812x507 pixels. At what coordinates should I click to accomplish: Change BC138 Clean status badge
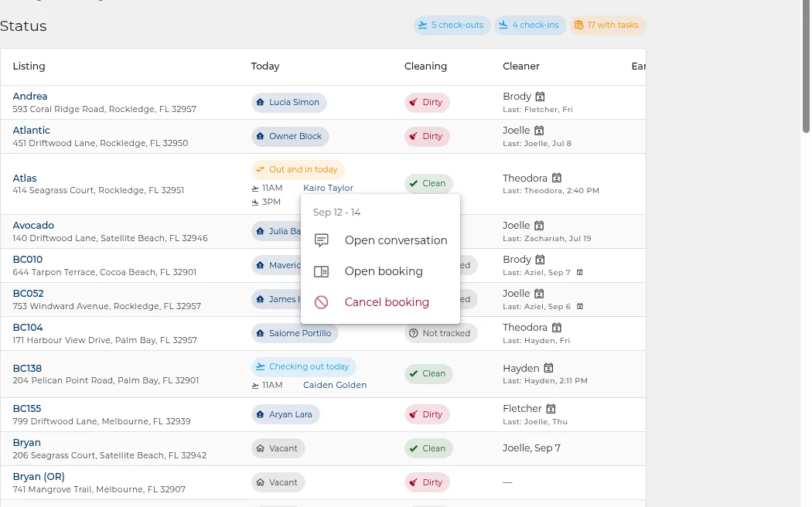click(x=428, y=373)
